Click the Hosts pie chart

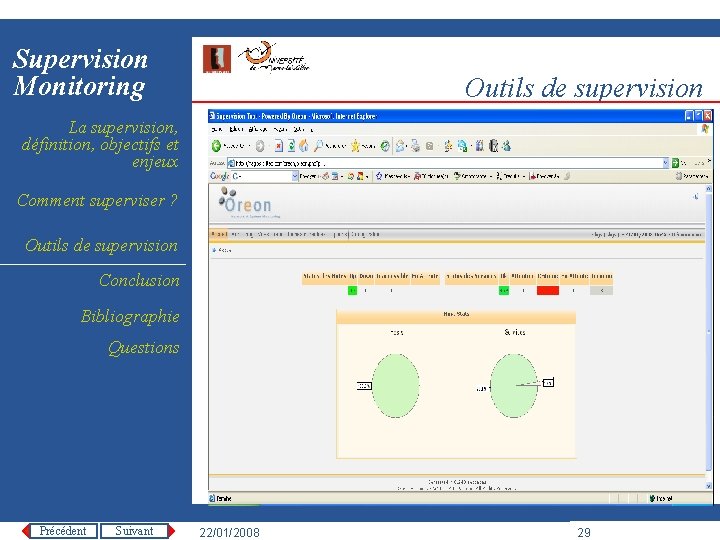(395, 385)
